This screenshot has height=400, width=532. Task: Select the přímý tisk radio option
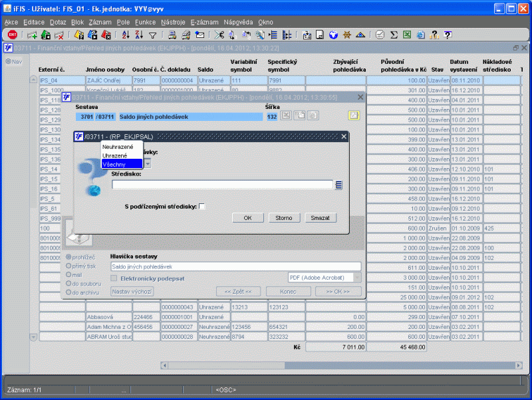point(68,266)
